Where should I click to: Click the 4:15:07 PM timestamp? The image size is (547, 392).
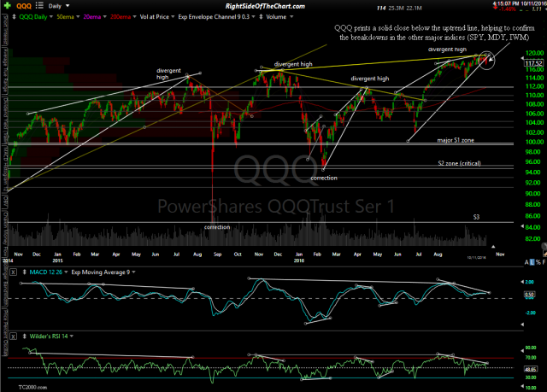tap(505, 3)
